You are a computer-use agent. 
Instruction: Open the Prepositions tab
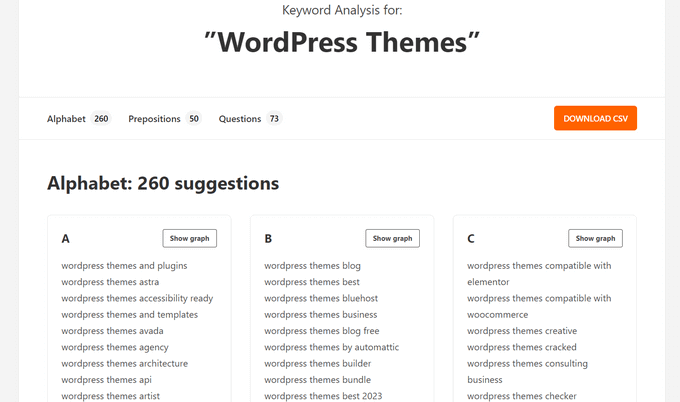(154, 119)
